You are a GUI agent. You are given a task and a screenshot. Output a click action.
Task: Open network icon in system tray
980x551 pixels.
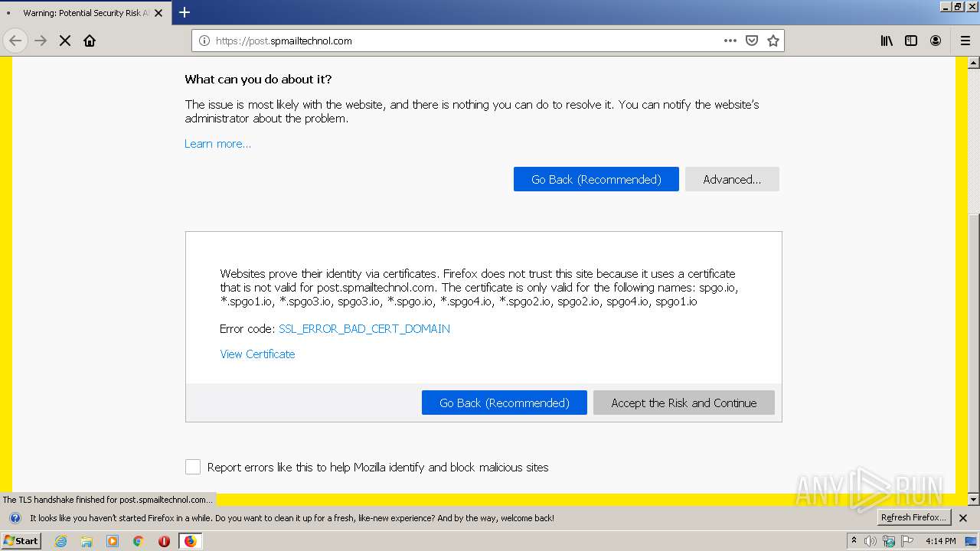889,541
